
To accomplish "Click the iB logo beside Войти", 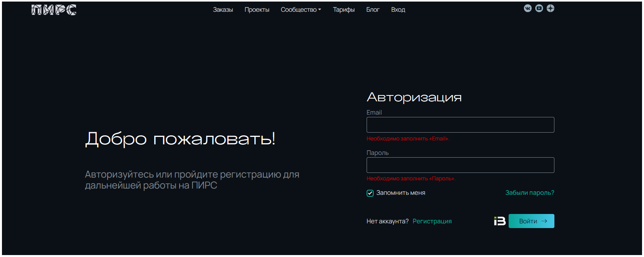I will (x=500, y=221).
